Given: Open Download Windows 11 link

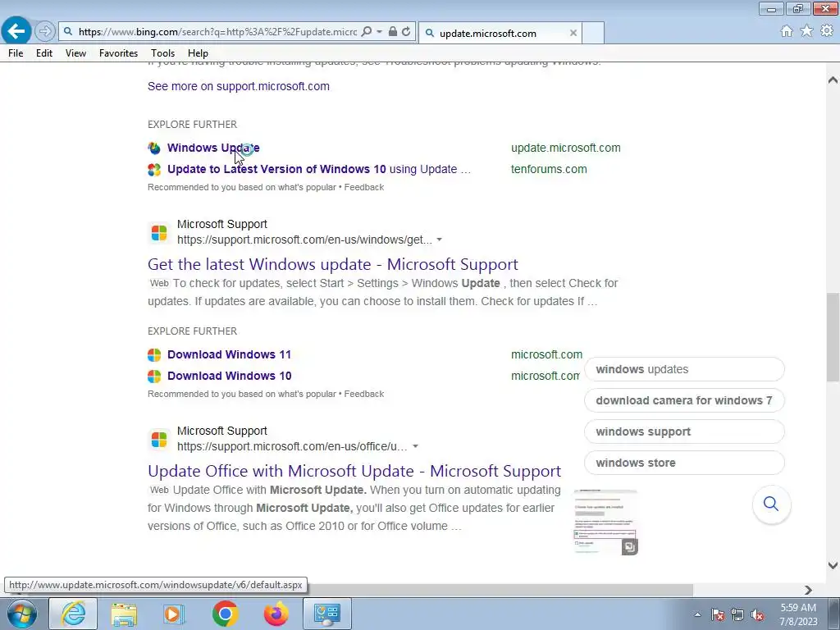Looking at the screenshot, I should coord(230,354).
